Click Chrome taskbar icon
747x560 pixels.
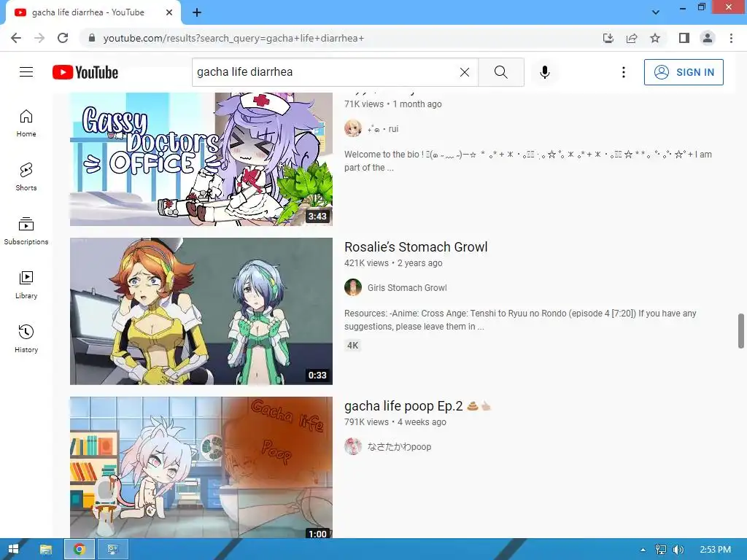(x=79, y=549)
